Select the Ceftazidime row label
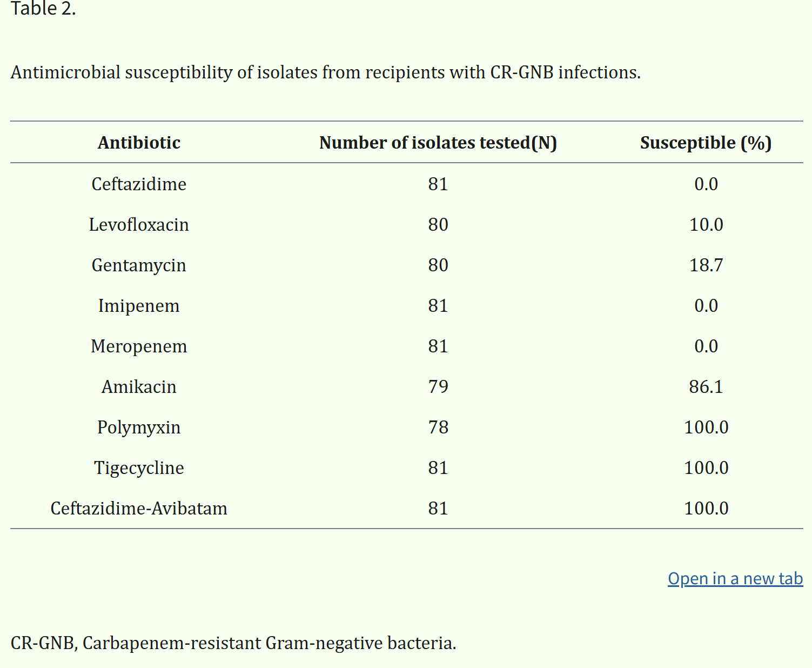The image size is (812, 668). 139,184
